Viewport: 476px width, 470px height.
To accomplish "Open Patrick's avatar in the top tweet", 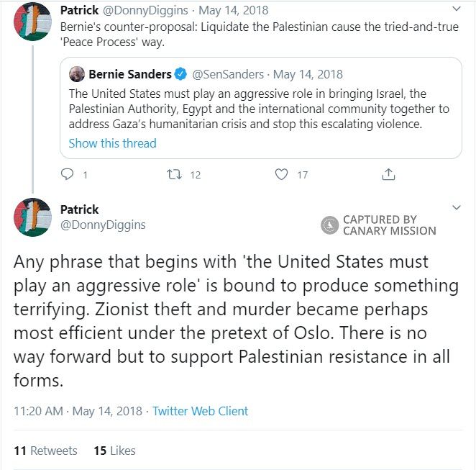I will [x=32, y=22].
